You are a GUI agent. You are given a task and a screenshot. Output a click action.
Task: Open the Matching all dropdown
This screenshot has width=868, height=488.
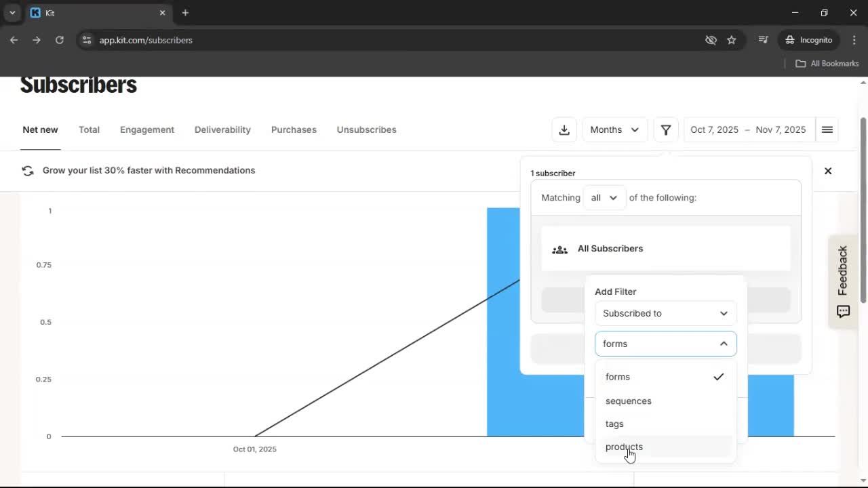click(603, 197)
